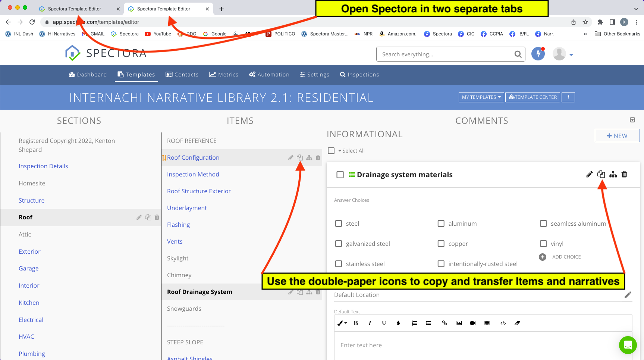Open the MY TEMPLATES dropdown
This screenshot has height=360, width=644.
point(481,97)
